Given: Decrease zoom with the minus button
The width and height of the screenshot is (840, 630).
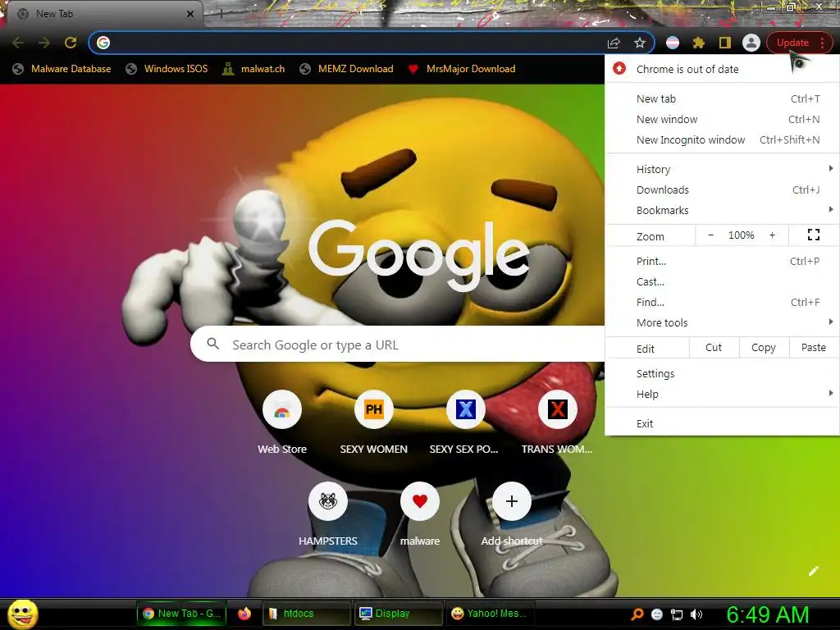Looking at the screenshot, I should [710, 235].
